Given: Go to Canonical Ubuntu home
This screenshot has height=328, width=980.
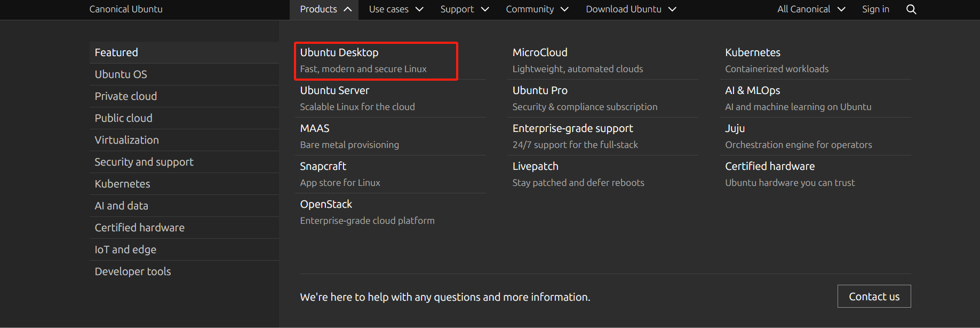Looking at the screenshot, I should (x=126, y=9).
